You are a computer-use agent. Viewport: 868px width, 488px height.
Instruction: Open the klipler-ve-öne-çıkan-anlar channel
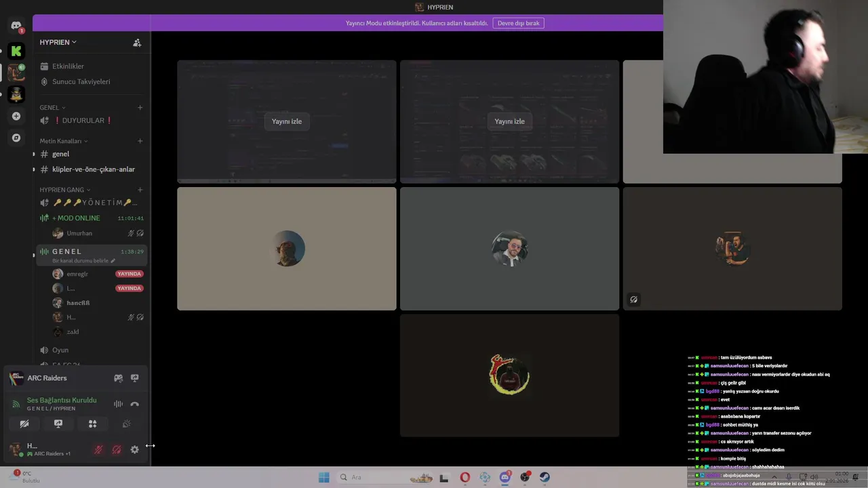click(x=92, y=169)
